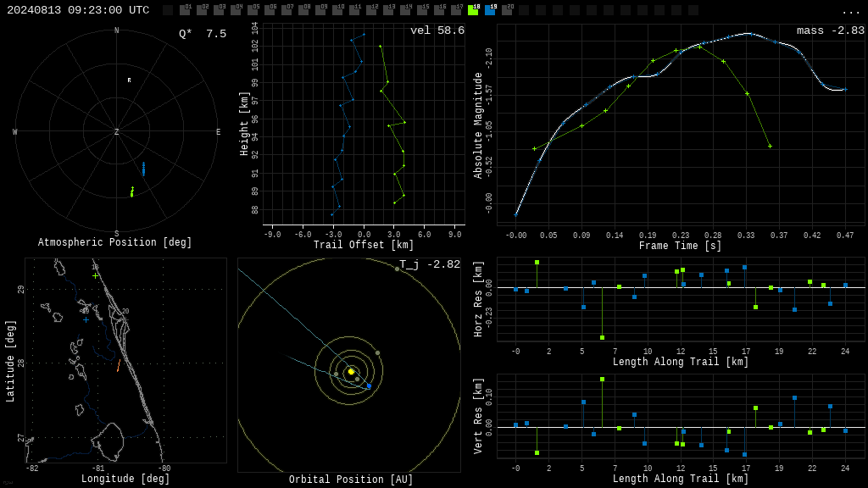The image size is (868, 488).
Task: Click the Q* 7.5 quality label
Action: pyautogui.click(x=203, y=34)
